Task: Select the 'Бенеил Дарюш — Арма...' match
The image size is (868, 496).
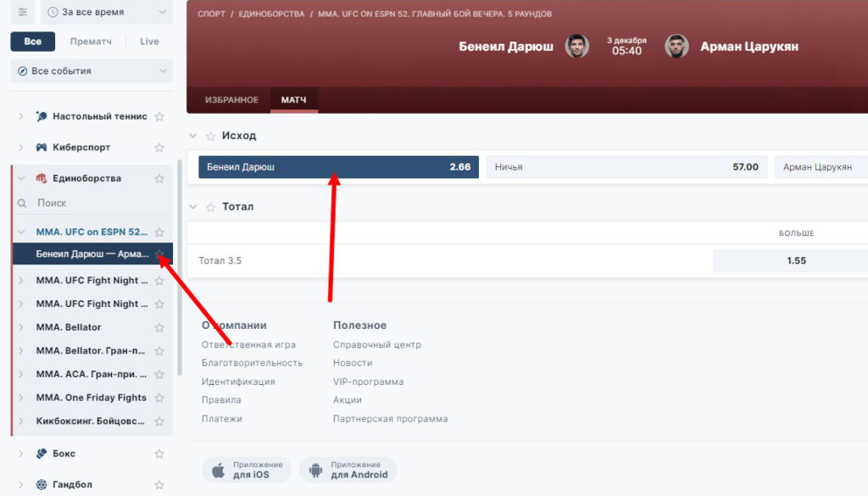Action: pos(92,254)
